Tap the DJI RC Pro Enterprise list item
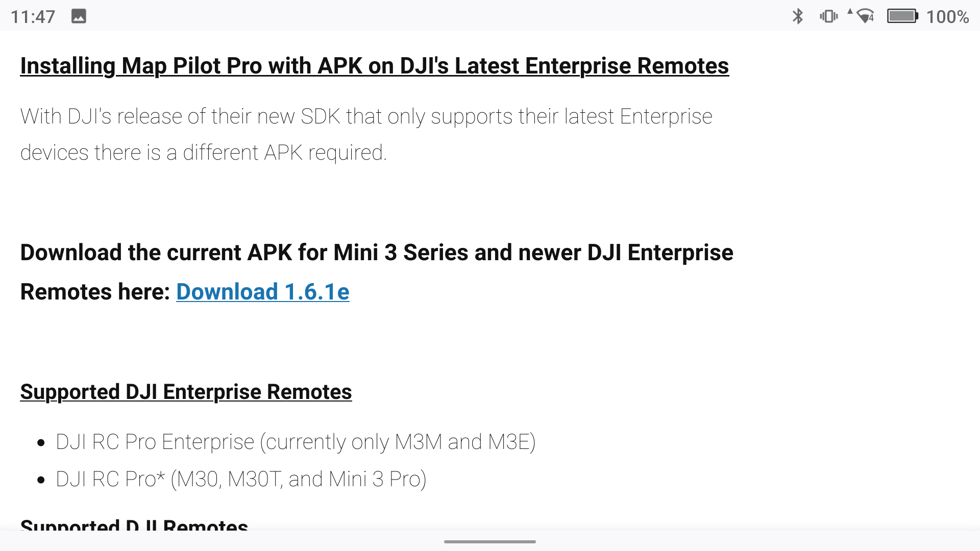Screen dimensions: 980x551 point(296,442)
